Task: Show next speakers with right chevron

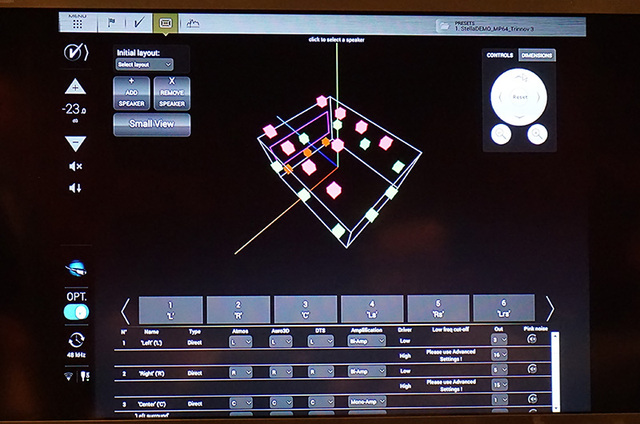Action: coord(550,309)
